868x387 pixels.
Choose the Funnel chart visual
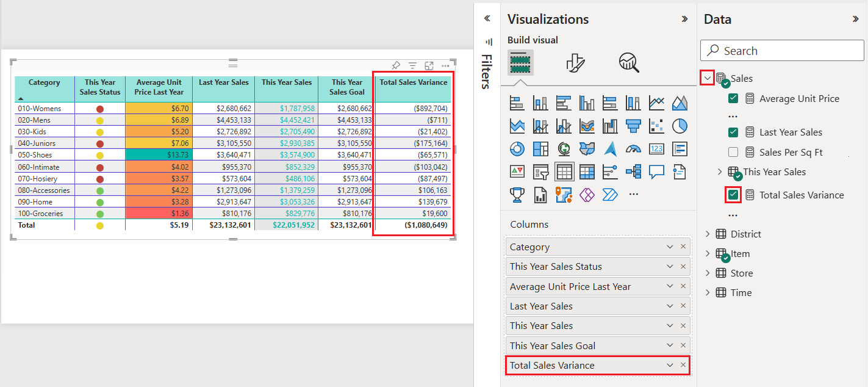633,126
